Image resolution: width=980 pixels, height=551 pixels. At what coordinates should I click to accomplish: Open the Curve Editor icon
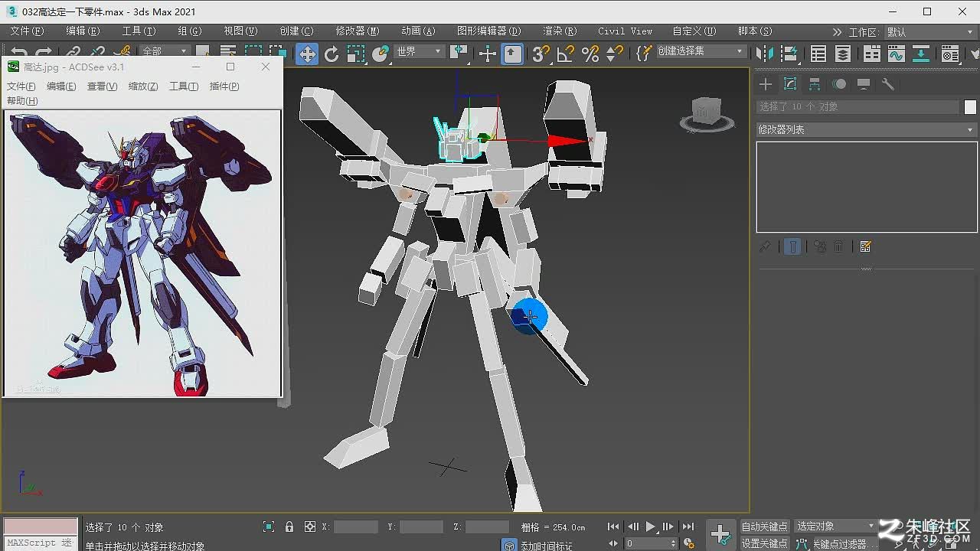pyautogui.click(x=896, y=54)
